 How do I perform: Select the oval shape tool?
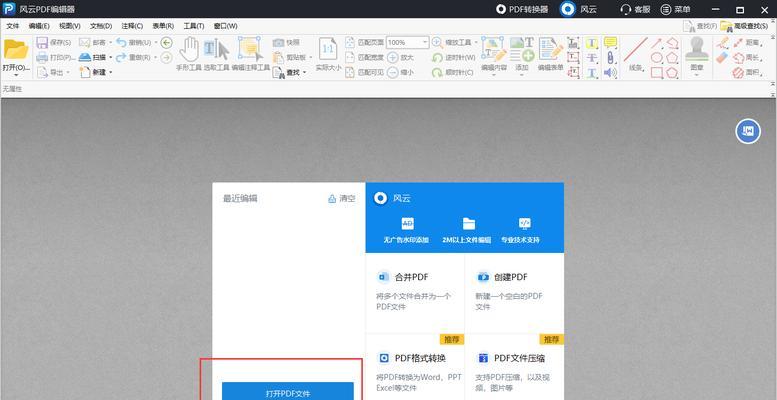[x=657, y=58]
